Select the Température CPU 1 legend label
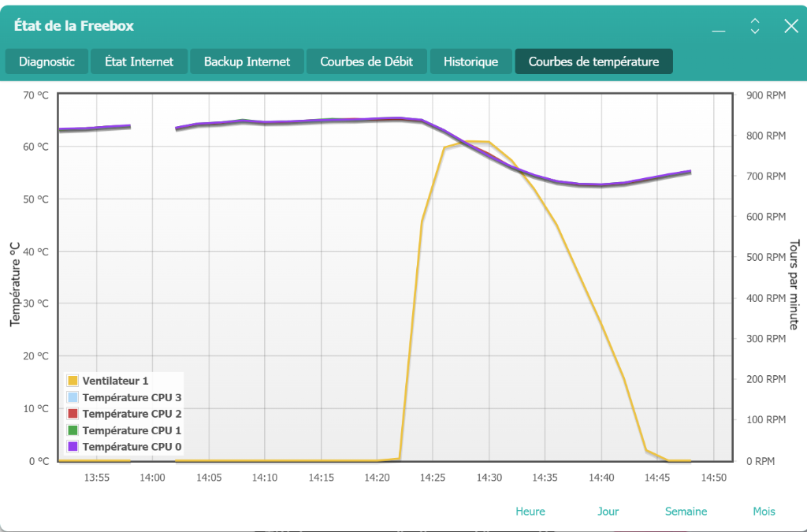Screen dimensions: 807x532 tap(132, 430)
